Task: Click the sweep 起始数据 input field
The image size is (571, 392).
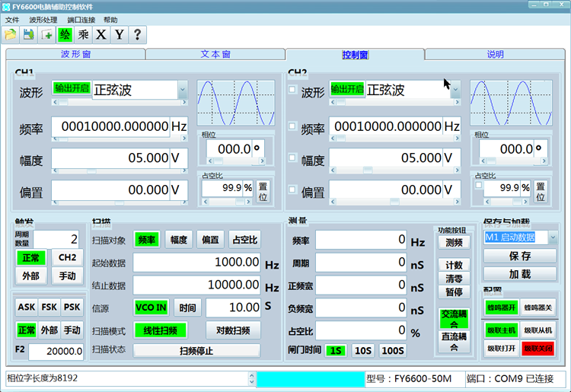Action: pyautogui.click(x=197, y=263)
